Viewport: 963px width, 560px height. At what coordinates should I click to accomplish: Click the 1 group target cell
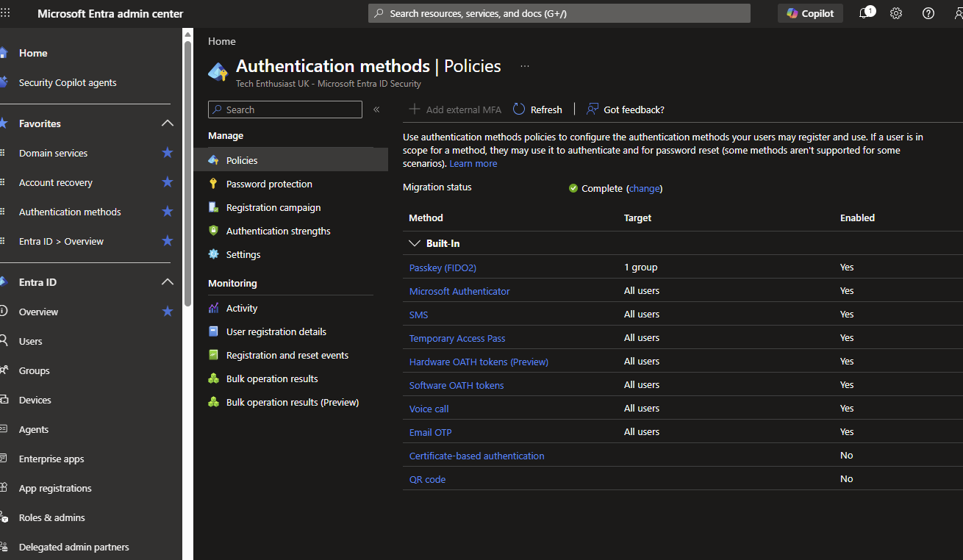pos(640,268)
